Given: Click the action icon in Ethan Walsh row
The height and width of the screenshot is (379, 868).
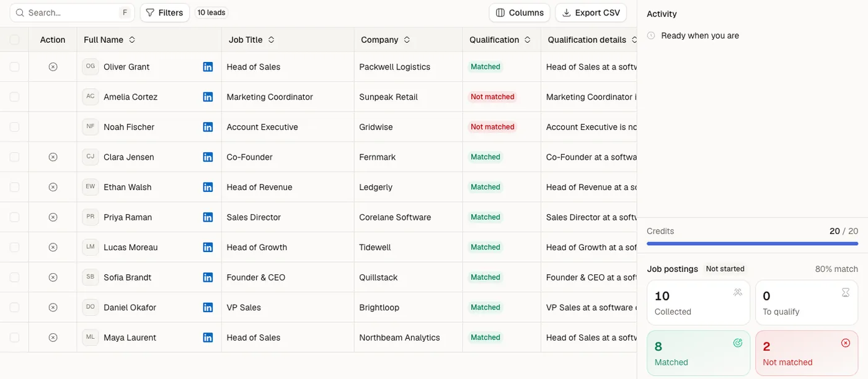Looking at the screenshot, I should pyautogui.click(x=53, y=187).
